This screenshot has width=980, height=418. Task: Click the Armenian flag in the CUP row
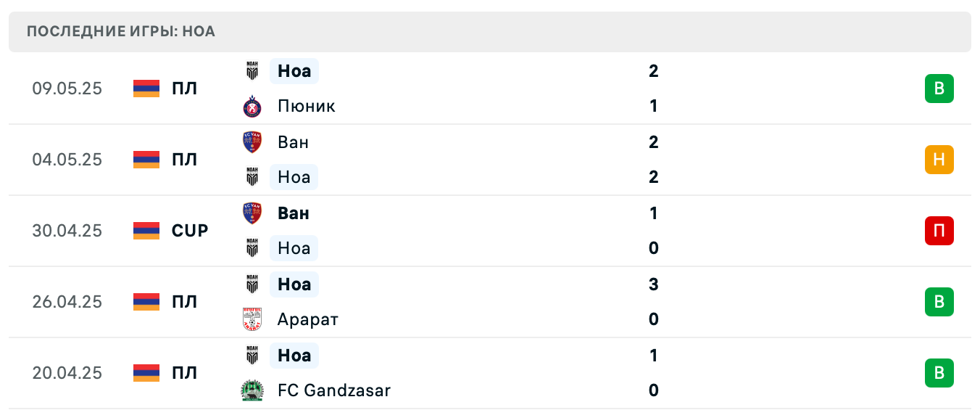[146, 231]
